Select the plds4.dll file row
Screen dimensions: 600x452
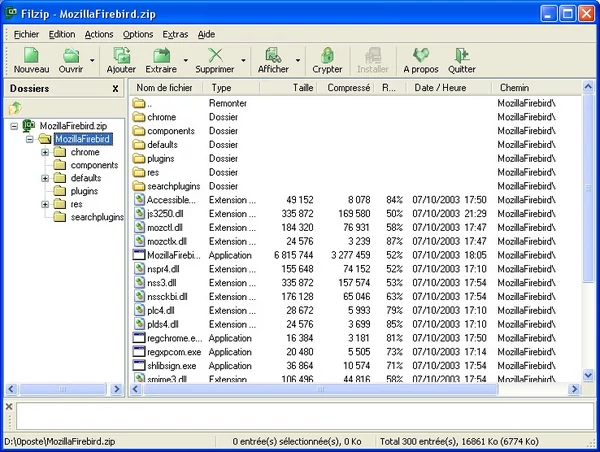(356, 324)
